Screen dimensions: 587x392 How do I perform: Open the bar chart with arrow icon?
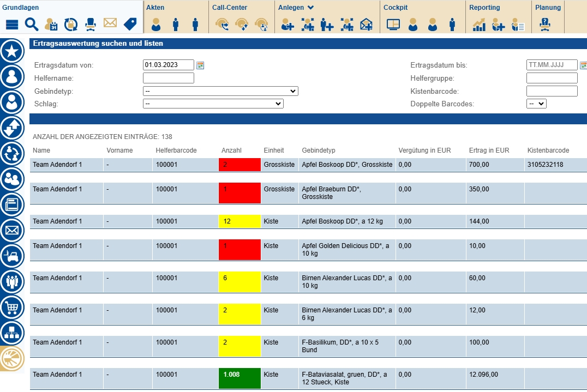click(479, 25)
